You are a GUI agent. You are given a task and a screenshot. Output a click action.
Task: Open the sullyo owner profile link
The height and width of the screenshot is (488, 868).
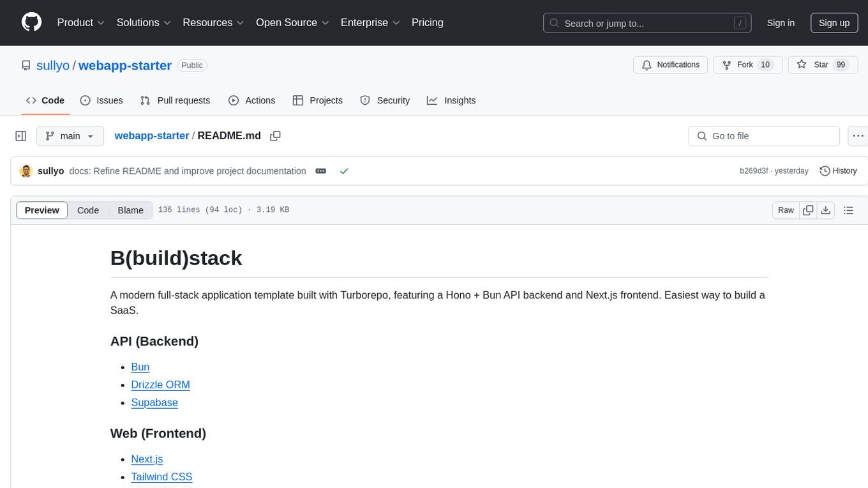pos(53,65)
